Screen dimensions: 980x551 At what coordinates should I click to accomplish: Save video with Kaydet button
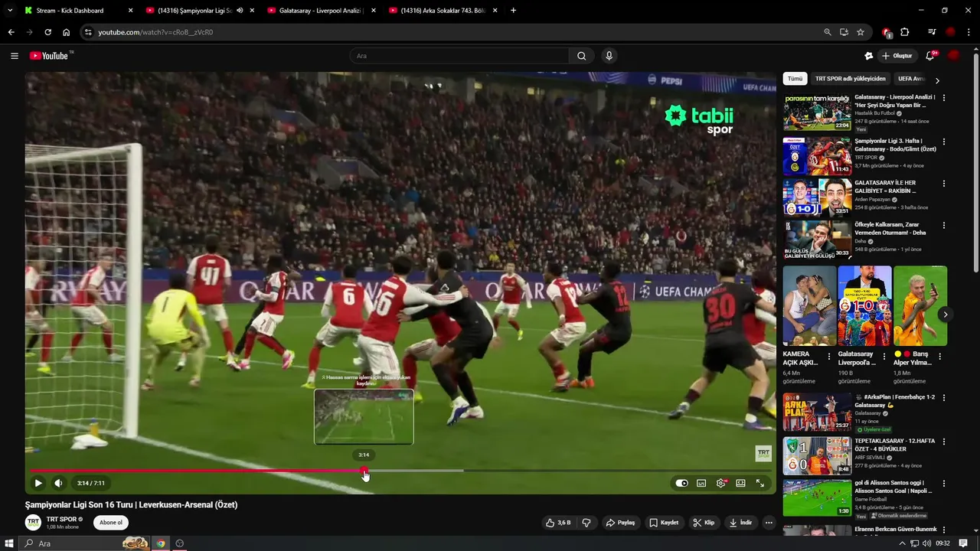(x=665, y=523)
